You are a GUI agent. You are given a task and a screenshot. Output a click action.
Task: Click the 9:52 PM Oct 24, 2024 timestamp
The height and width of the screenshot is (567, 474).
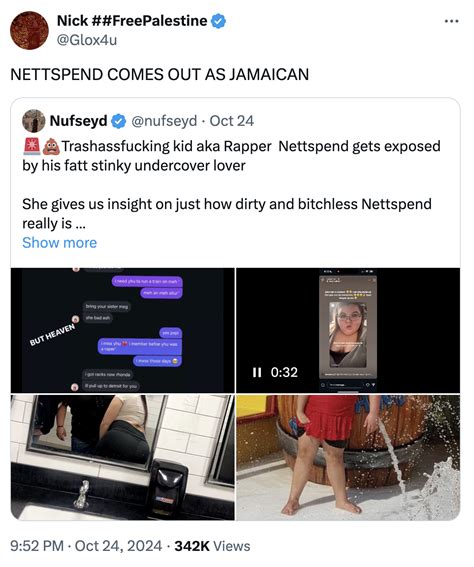click(x=86, y=546)
